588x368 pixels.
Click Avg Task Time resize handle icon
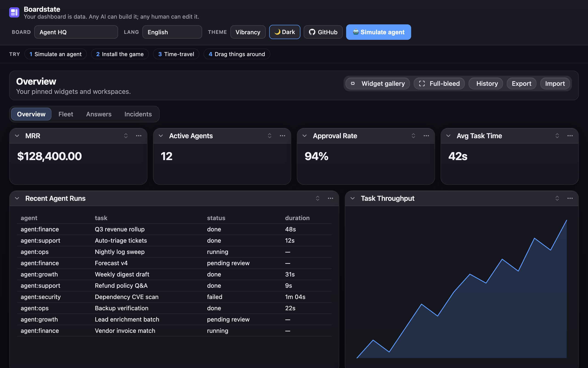coord(557,136)
